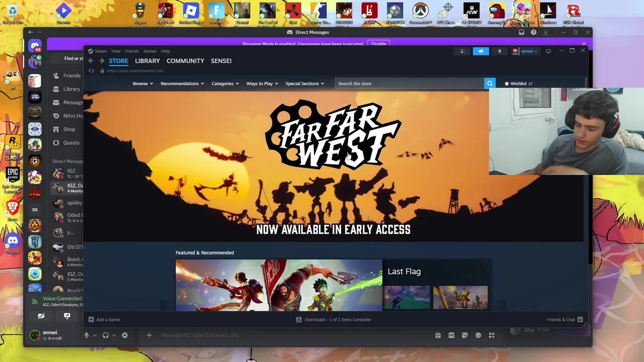Click Discord green download update icon
Image resolution: width=644 pixels, height=362 pixels.
(545, 32)
